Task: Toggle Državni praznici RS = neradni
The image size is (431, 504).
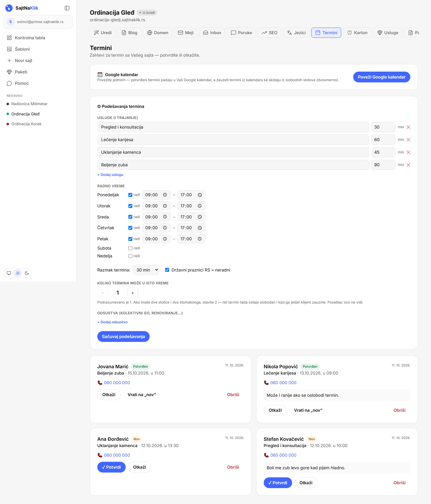Action: pyautogui.click(x=167, y=270)
